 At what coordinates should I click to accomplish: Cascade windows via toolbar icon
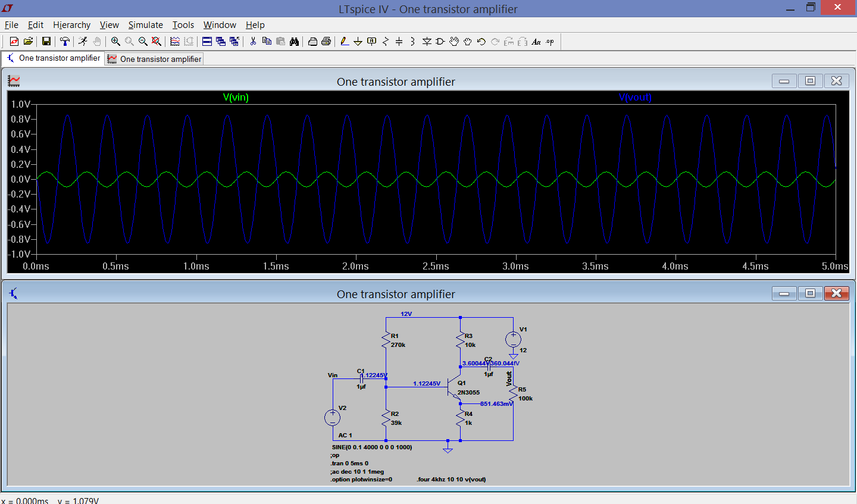(x=221, y=41)
